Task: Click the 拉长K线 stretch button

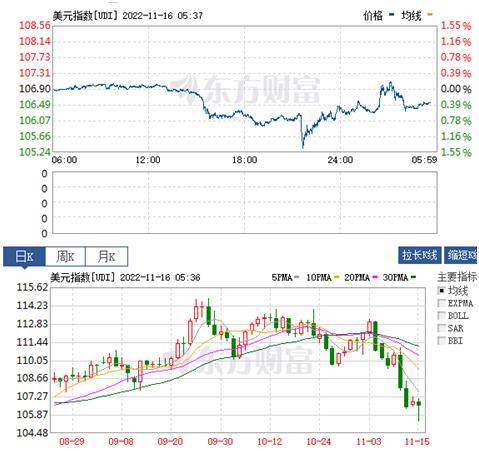Action: pyautogui.click(x=419, y=255)
